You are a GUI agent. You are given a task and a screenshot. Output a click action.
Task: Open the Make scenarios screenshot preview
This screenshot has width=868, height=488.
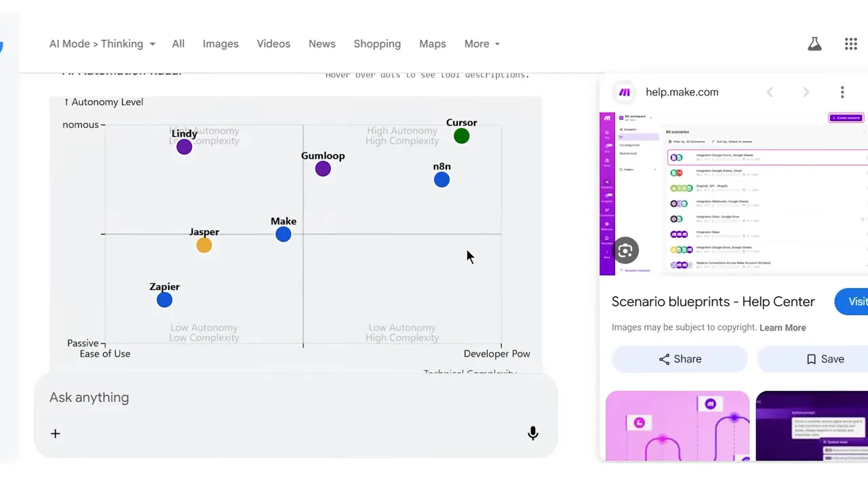pyautogui.click(x=734, y=194)
